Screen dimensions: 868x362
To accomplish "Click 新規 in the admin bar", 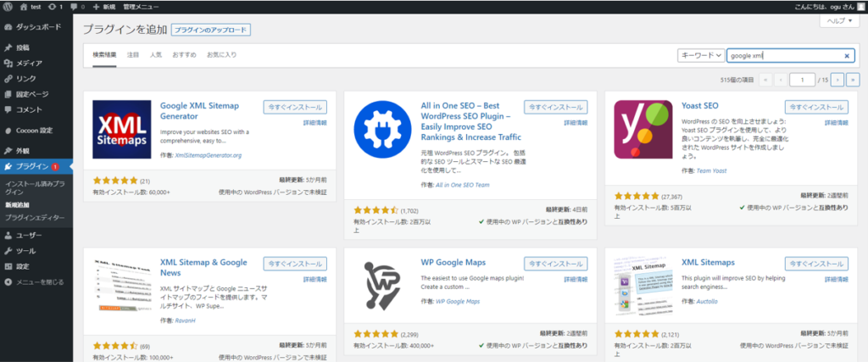I will [x=104, y=7].
